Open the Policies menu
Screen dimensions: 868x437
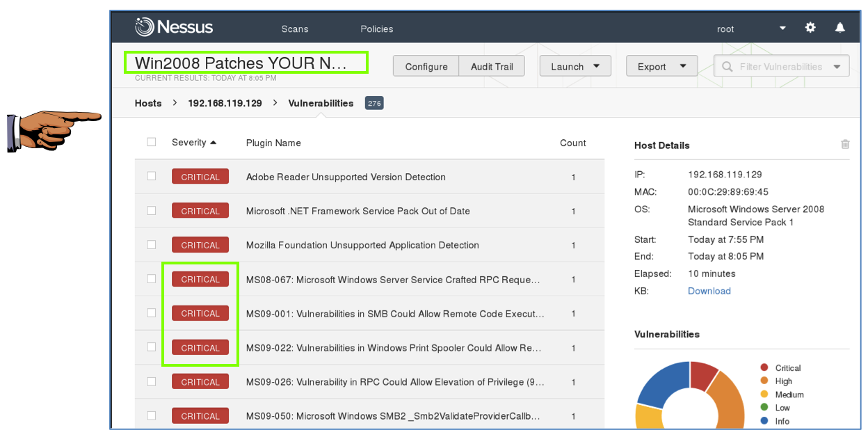(x=377, y=29)
